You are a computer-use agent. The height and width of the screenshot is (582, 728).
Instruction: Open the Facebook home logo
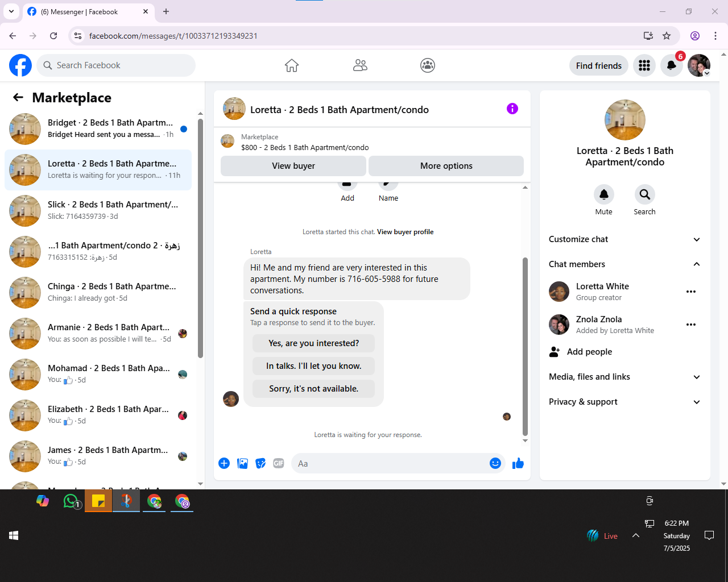click(x=20, y=65)
